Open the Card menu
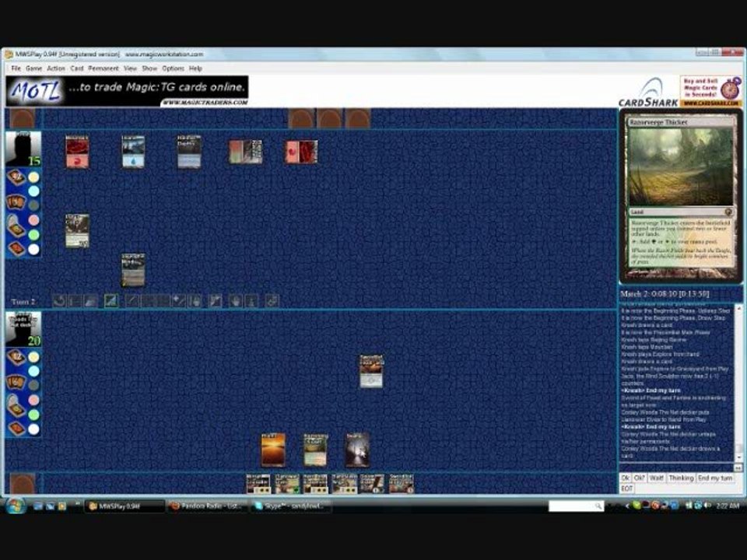 point(77,68)
